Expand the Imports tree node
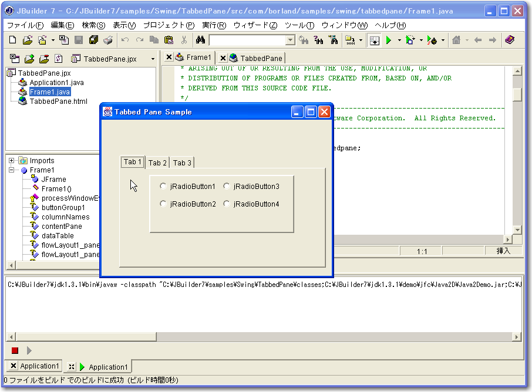Viewport: 532px width, 392px height. 12,161
